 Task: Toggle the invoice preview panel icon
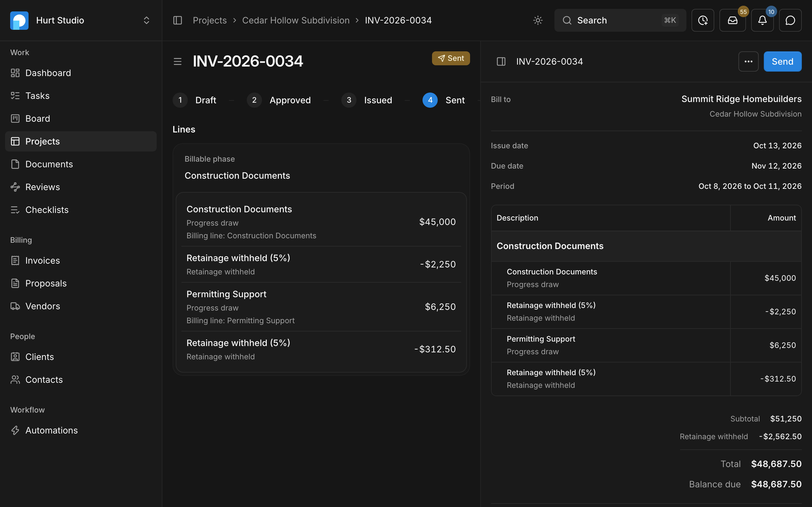pyautogui.click(x=501, y=61)
